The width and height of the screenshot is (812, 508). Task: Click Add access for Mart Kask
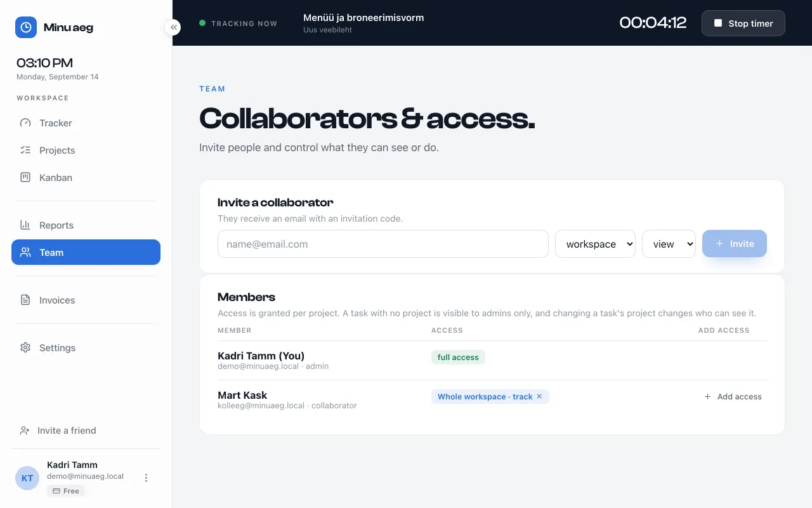(x=733, y=396)
